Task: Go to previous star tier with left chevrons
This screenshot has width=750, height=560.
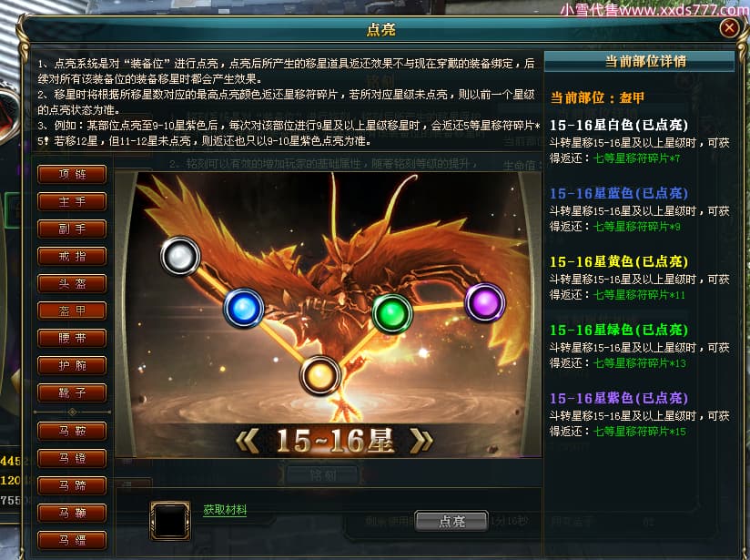Action: point(248,441)
